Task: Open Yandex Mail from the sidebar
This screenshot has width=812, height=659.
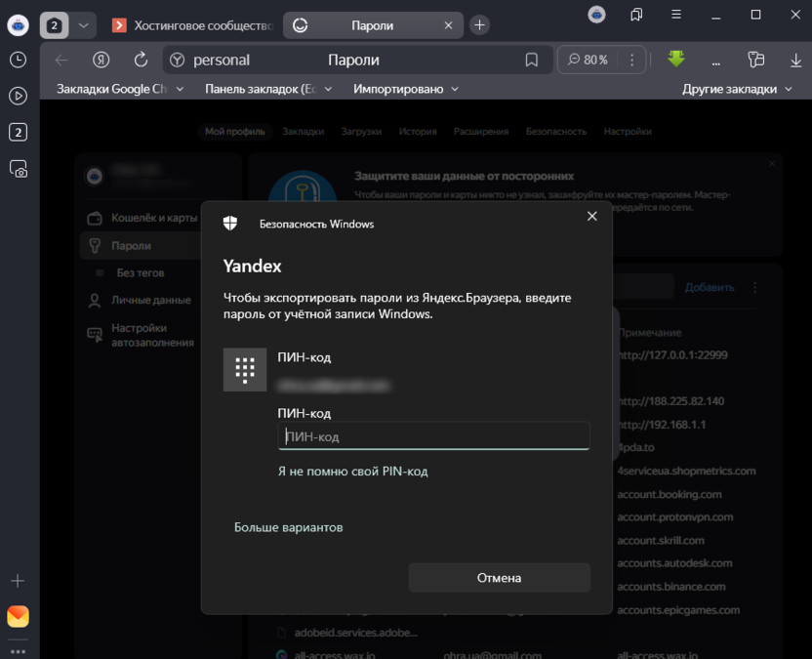Action: [x=18, y=616]
